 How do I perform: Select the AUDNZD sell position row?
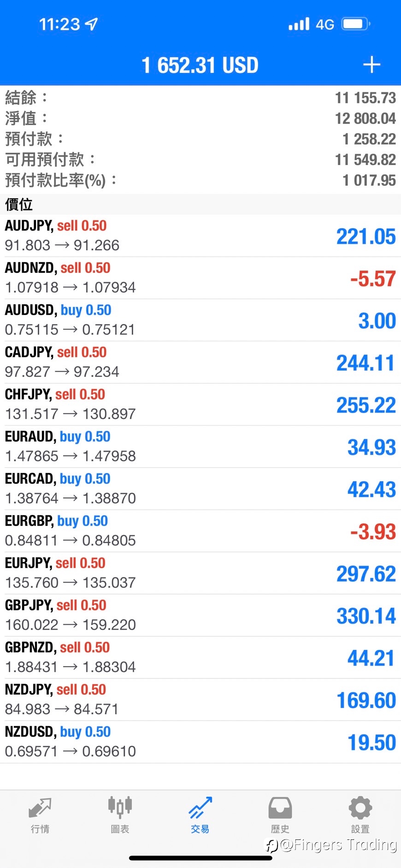pos(200,278)
